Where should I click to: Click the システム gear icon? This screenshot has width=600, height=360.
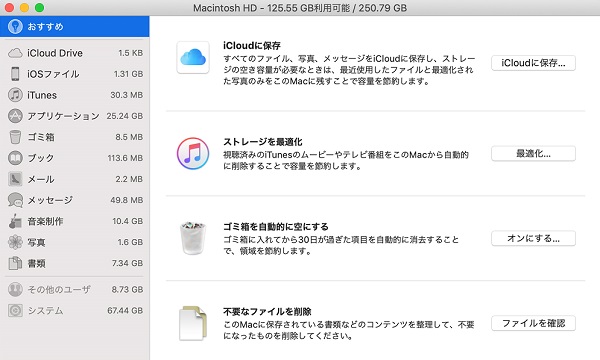[x=15, y=311]
